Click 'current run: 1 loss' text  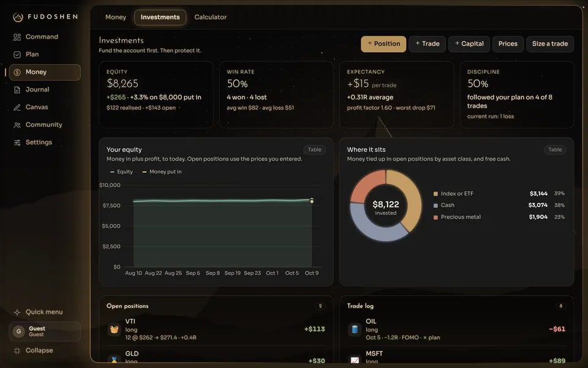tap(491, 117)
